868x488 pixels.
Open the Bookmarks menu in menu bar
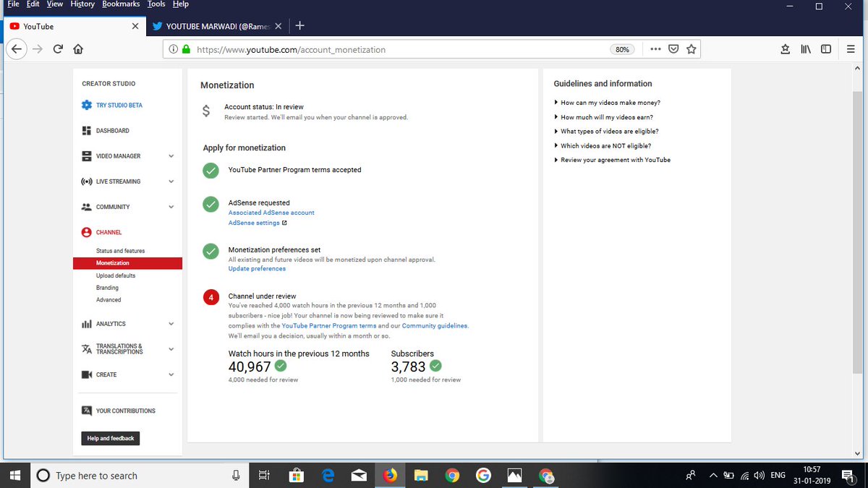click(x=121, y=4)
